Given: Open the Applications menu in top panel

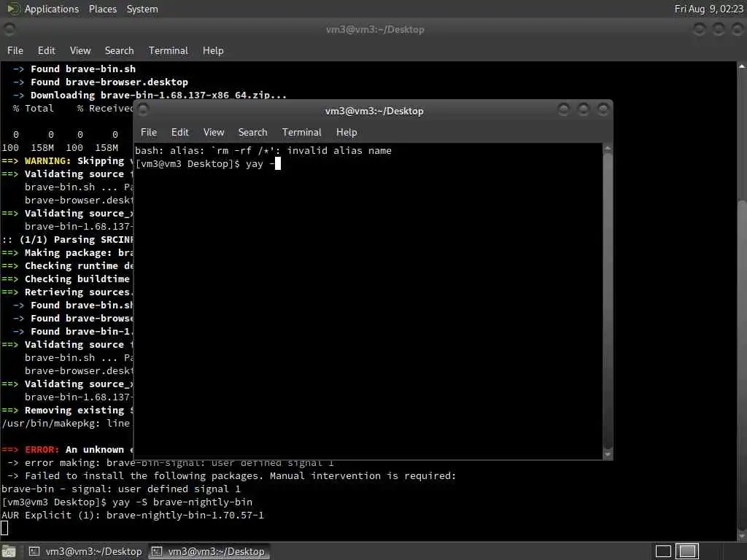Looking at the screenshot, I should tap(52, 9).
